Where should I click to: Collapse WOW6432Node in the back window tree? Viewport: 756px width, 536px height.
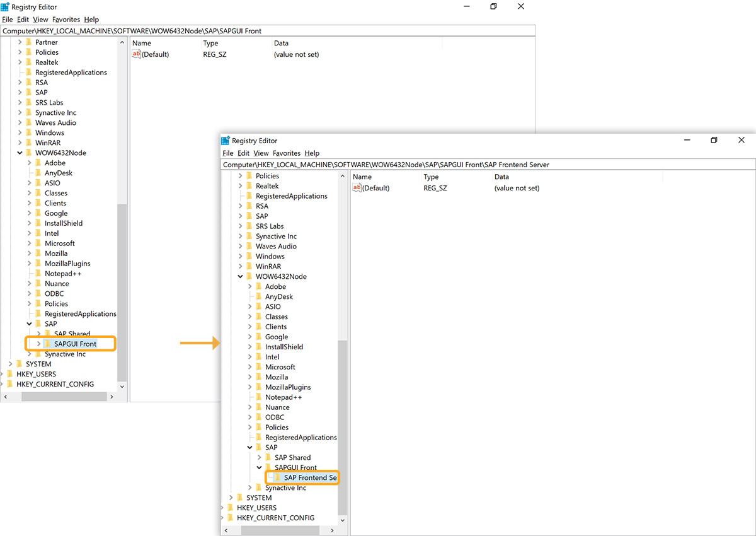(x=20, y=153)
